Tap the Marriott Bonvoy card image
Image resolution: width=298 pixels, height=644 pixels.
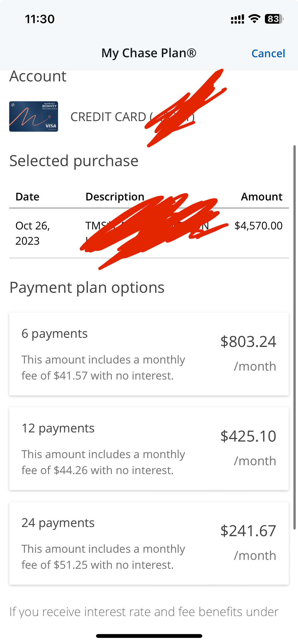34,116
